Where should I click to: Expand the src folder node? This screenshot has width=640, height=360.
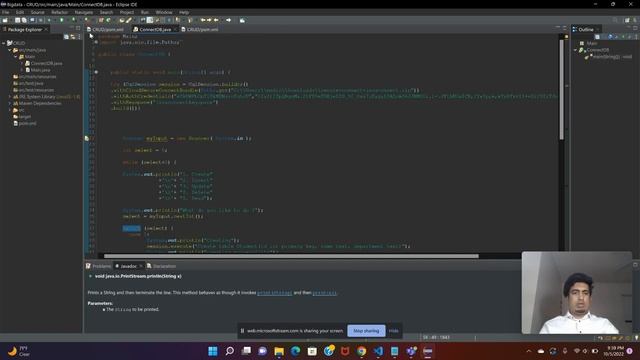tap(10, 110)
